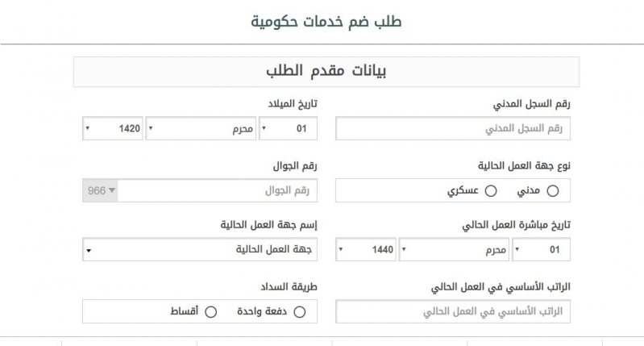Expand جهة العمل الحالية dropdown
This screenshot has height=346, width=644.
click(200, 249)
